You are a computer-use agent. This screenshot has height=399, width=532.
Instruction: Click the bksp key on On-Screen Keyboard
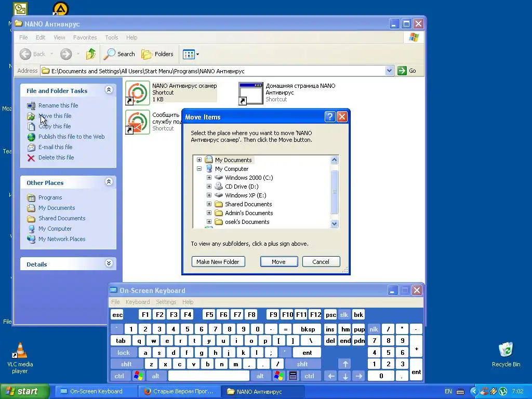(x=308, y=329)
